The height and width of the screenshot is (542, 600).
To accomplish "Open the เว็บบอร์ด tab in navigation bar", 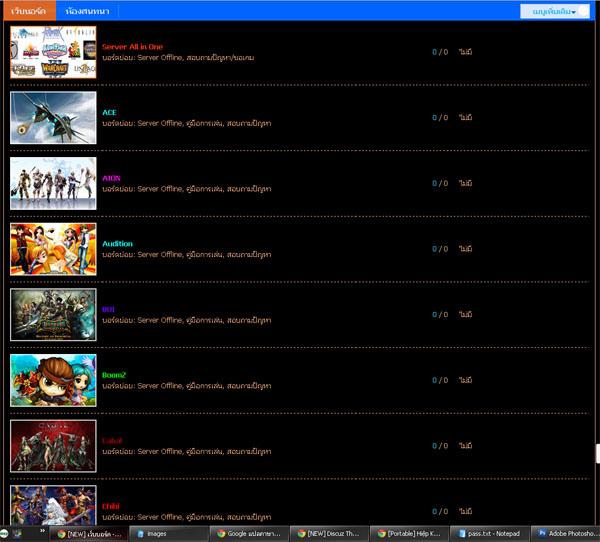I will [29, 11].
